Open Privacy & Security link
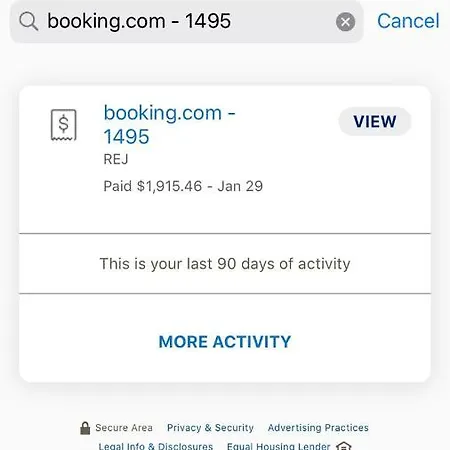This screenshot has height=450, width=450. point(210,428)
